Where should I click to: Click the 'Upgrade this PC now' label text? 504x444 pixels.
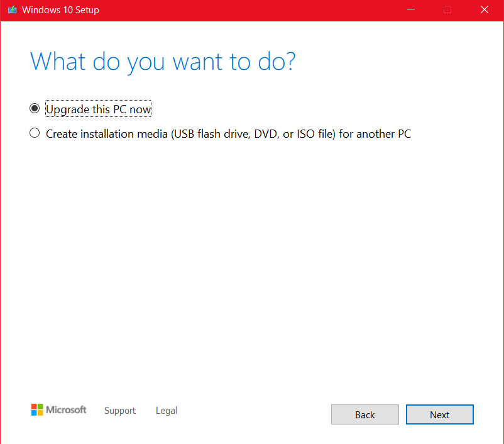coord(98,109)
